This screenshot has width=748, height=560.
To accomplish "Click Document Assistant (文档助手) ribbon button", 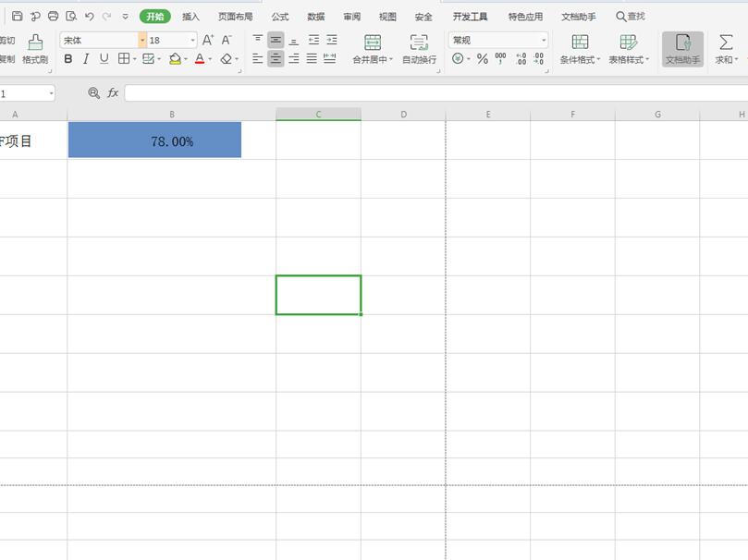I will coord(682,49).
